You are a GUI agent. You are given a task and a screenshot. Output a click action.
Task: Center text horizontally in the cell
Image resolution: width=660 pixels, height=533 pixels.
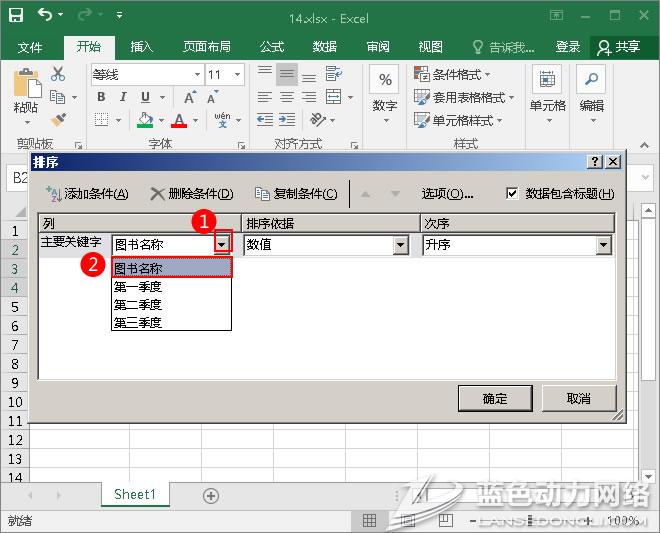287,97
